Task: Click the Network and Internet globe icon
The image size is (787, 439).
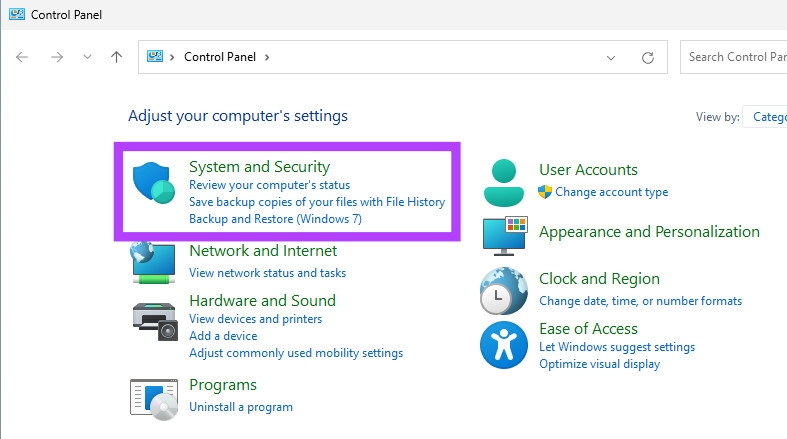Action: [154, 263]
